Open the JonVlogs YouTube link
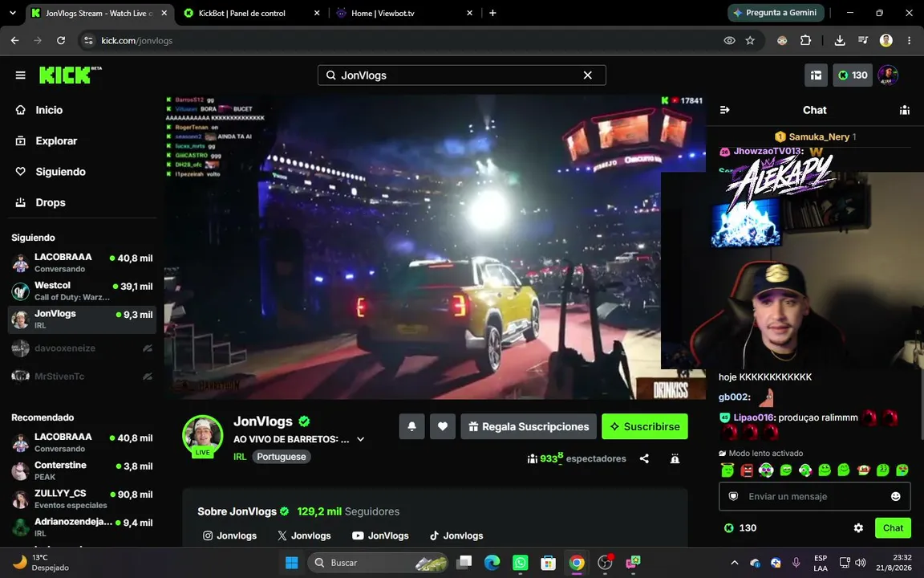 (381, 535)
